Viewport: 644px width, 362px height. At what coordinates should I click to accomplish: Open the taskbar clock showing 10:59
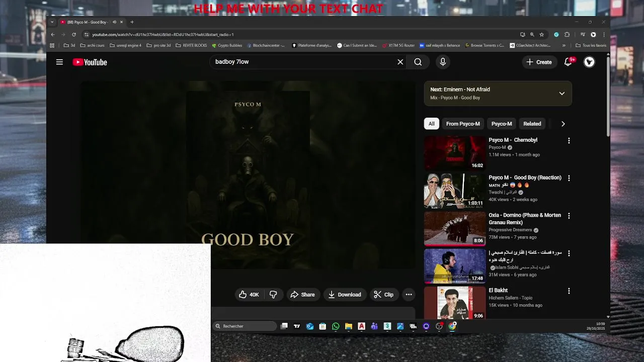tap(596, 326)
